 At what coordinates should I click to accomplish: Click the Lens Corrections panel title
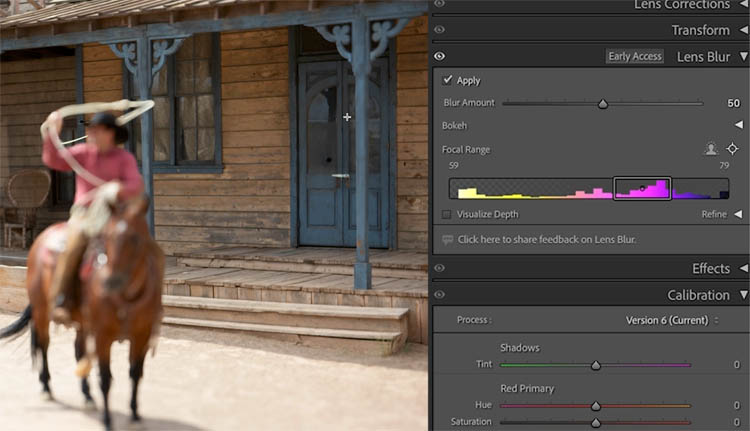click(x=682, y=4)
